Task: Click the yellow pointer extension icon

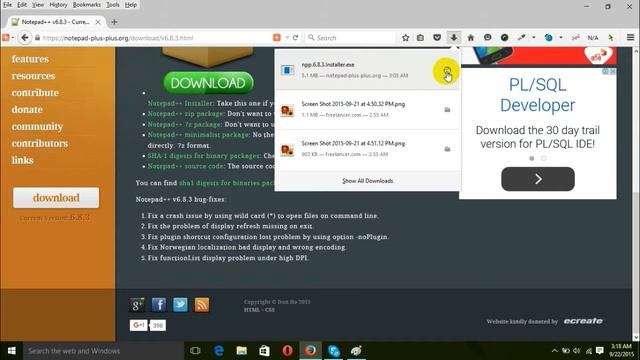Action: coord(611,38)
